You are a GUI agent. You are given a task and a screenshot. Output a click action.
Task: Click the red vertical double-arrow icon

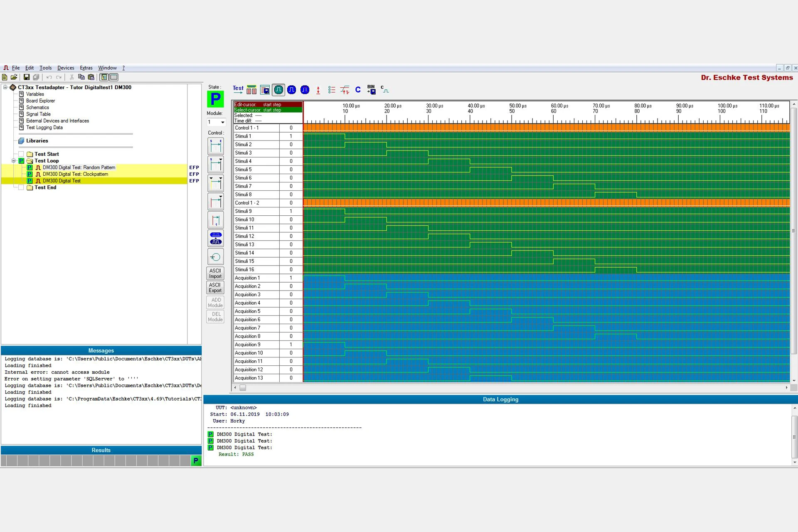318,90
